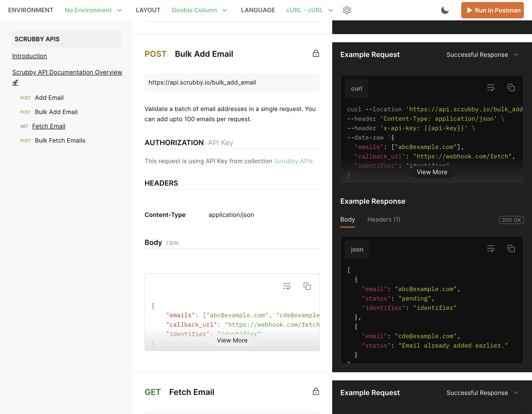Click the bulk_add_email URL field
The height and width of the screenshot is (414, 532).
[232, 82]
